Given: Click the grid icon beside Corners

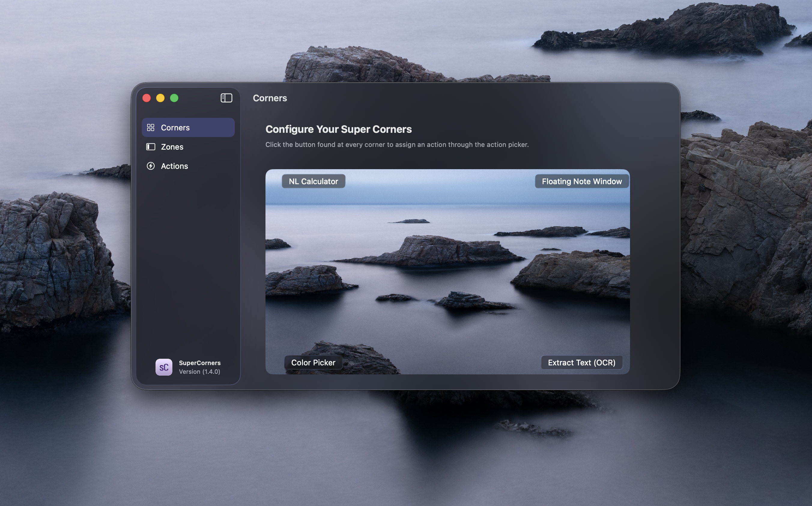Looking at the screenshot, I should point(150,127).
